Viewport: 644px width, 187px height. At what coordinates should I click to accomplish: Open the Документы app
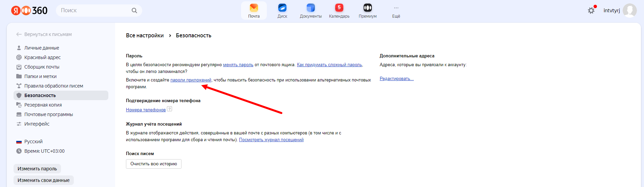click(311, 11)
